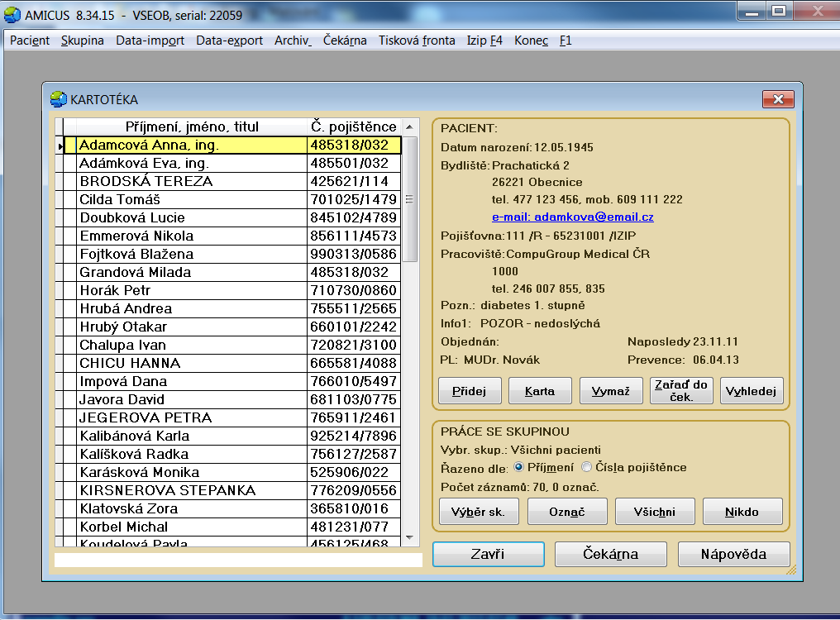
Task: Click the Označ button
Action: [567, 512]
